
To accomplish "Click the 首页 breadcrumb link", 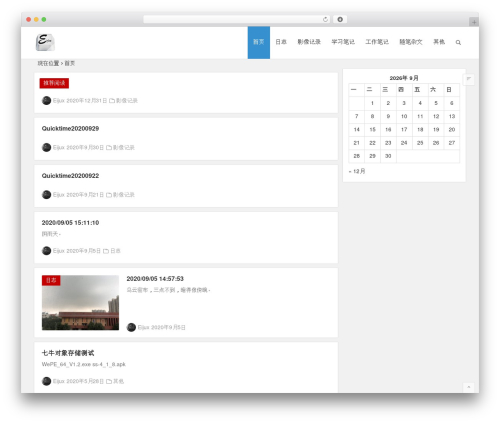I will 70,63.
